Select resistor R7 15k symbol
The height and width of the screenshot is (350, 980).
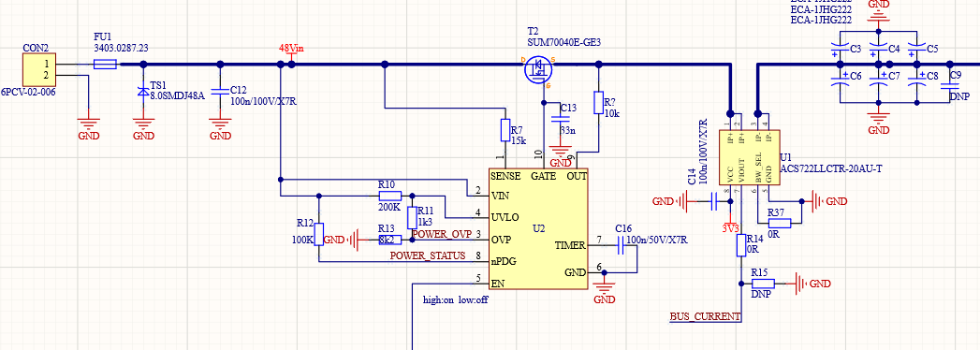[505, 130]
